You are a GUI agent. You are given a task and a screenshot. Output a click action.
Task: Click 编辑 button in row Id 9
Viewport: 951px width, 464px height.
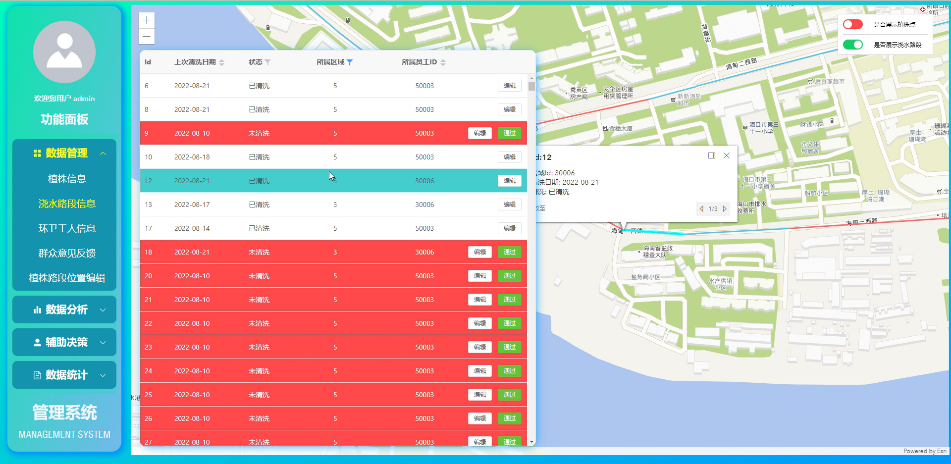(x=480, y=133)
